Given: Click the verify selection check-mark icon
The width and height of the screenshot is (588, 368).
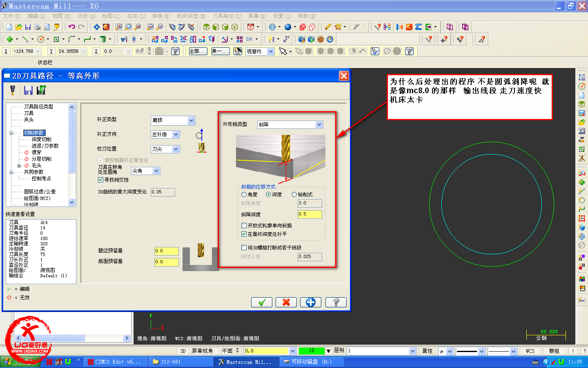Looking at the screenshot, I should [375, 51].
